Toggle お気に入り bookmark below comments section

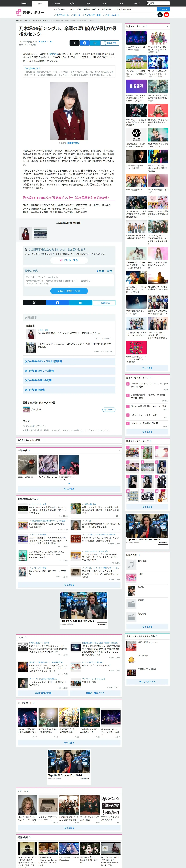104,303
